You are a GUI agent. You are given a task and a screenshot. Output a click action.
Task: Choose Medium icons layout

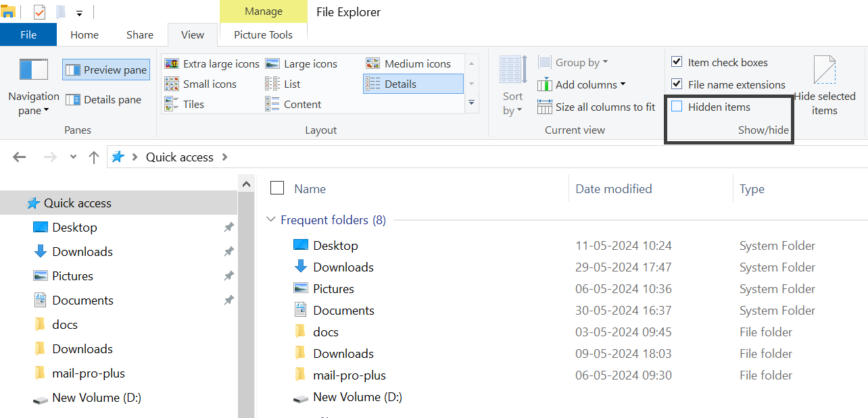coord(408,63)
